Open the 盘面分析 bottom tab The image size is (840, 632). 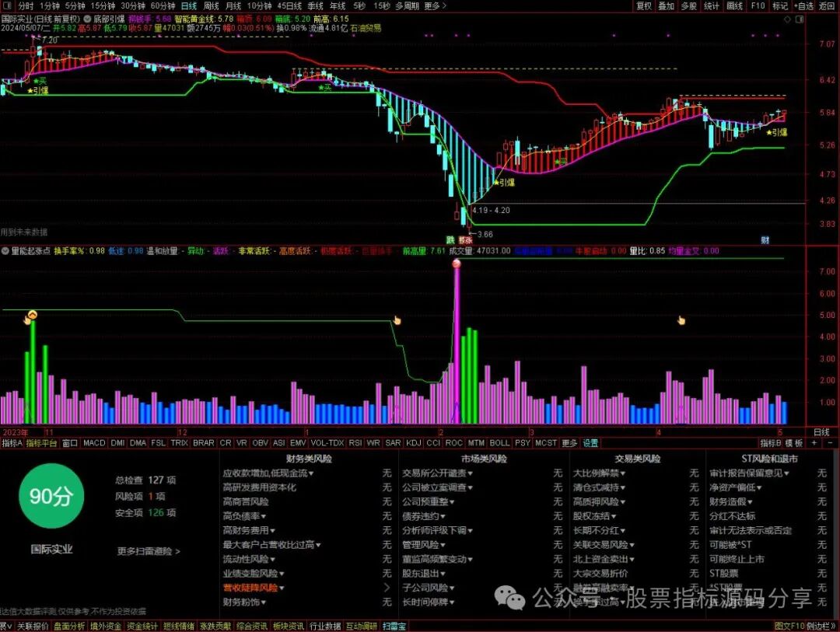69,626
